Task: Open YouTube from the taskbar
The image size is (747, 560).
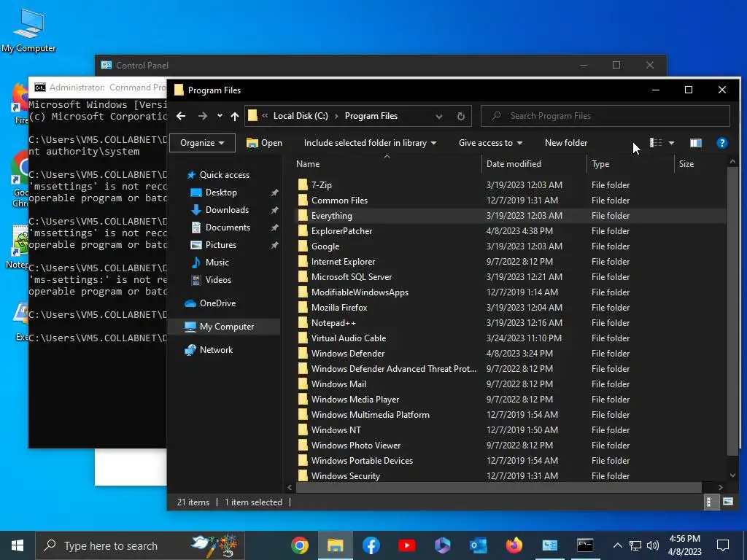Action: pyautogui.click(x=406, y=545)
